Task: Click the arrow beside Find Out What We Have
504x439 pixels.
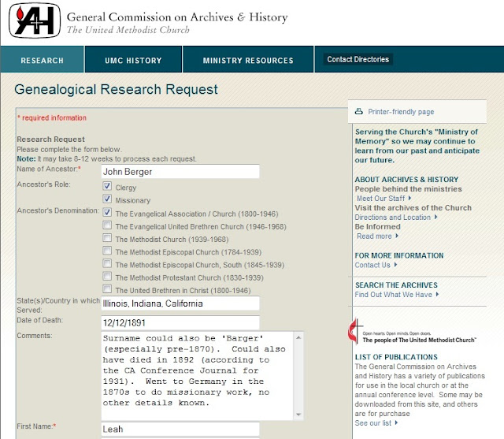Action: (x=437, y=294)
